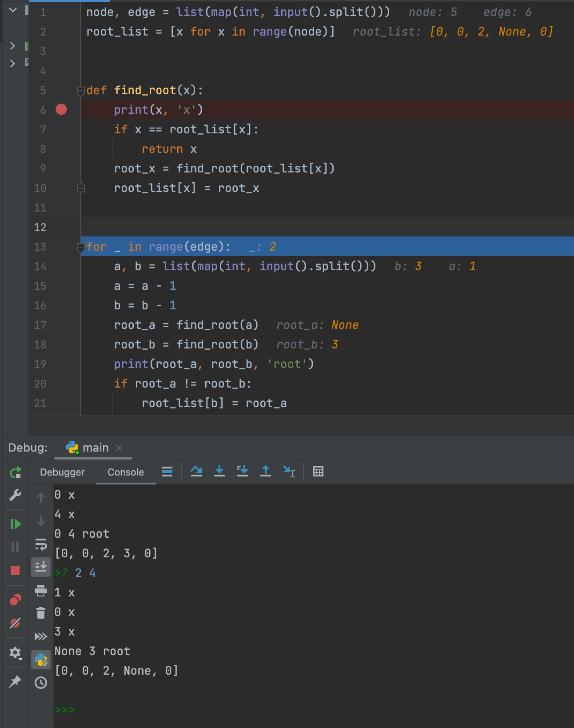Mute all breakpoints
The image size is (574, 728).
[x=15, y=623]
